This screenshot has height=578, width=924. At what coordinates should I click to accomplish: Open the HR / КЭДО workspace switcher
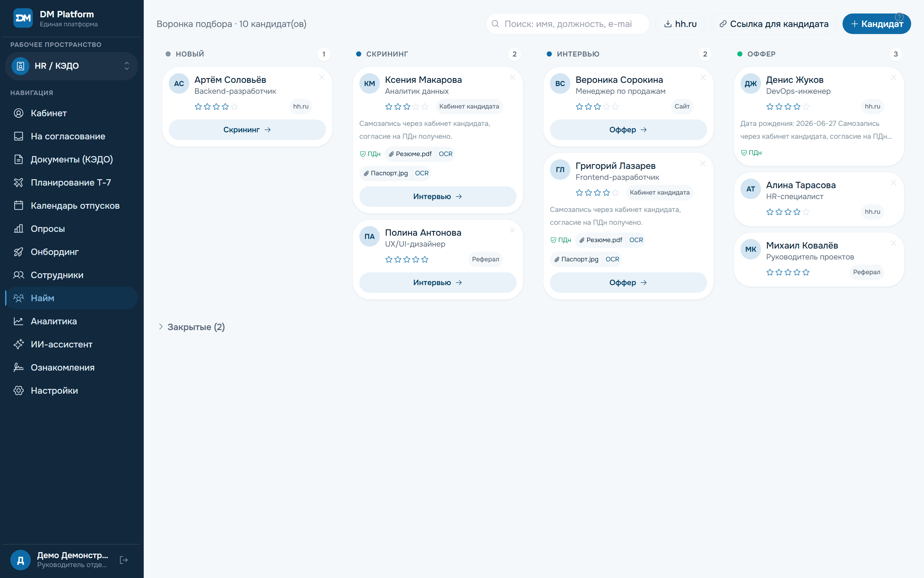[x=72, y=66]
